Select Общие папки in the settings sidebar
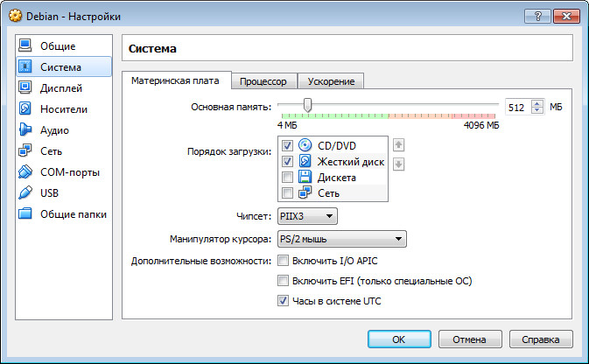Viewport: 589px width, 364px height. [64, 213]
